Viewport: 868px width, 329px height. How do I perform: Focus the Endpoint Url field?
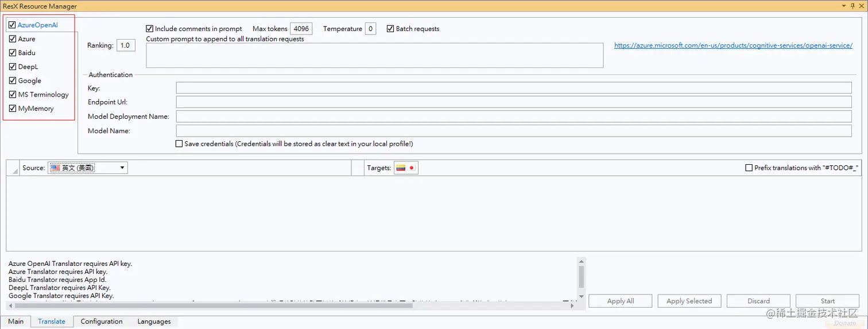point(514,102)
